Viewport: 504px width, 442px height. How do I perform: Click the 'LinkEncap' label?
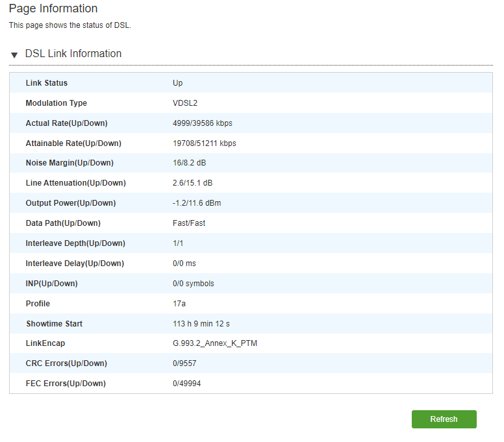click(45, 343)
